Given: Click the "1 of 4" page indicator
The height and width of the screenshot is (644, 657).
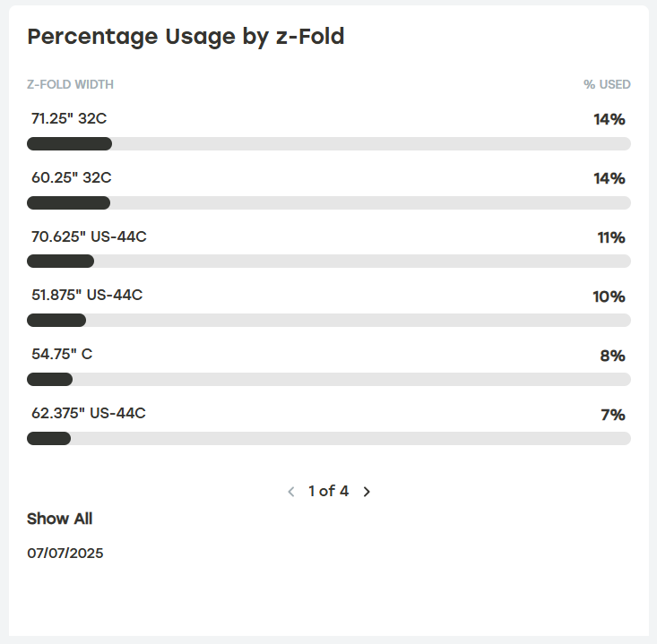Looking at the screenshot, I should click(x=328, y=491).
